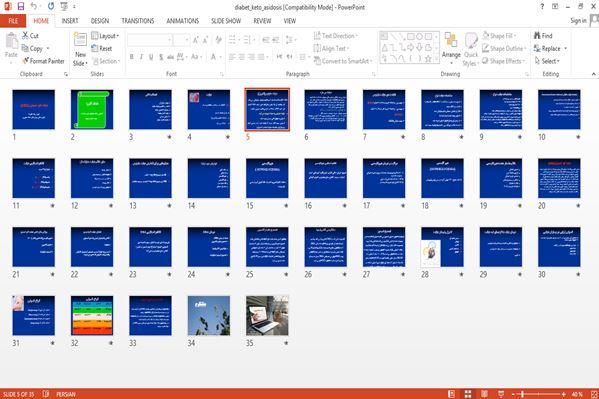
Task: Increase the list indent level
Action: 275,40
